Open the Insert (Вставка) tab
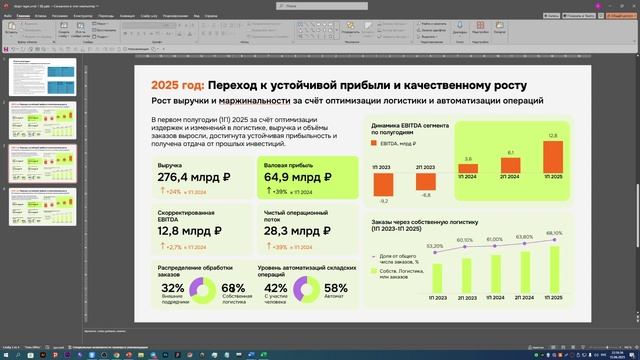This screenshot has width=640, height=360. pos(40,16)
